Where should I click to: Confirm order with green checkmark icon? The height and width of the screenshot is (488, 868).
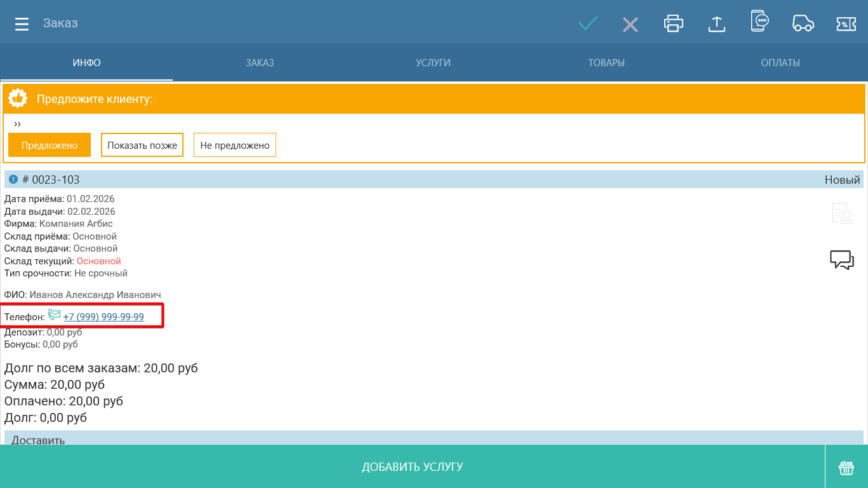(588, 24)
